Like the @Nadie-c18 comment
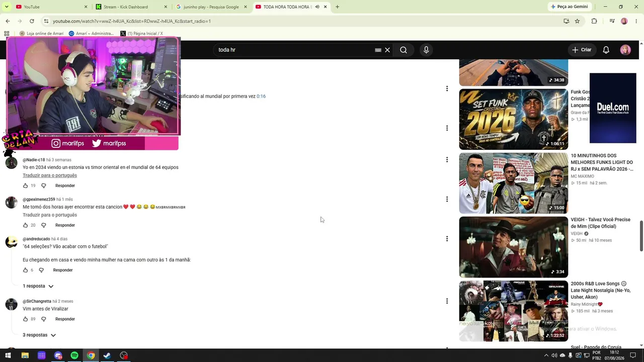Screen dimensions: 644x362 (26, 186)
